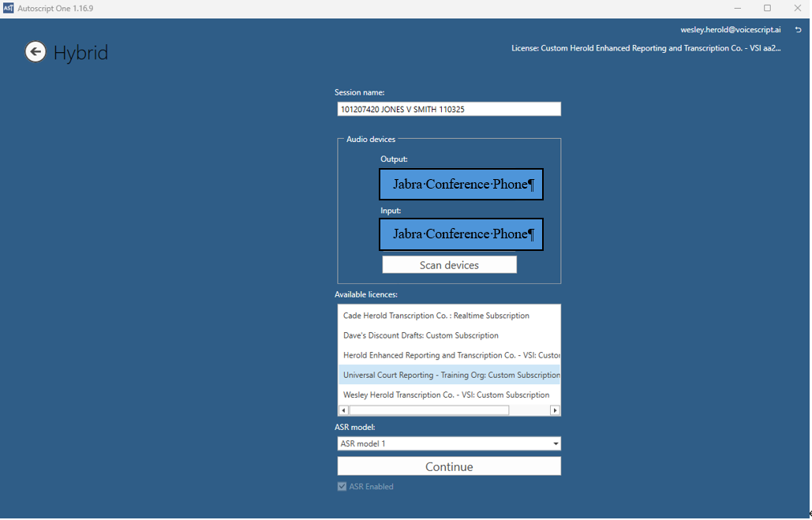Click the licences horizontal scrollbar thumb
Screen dimensions: 812x520
pyautogui.click(x=428, y=410)
